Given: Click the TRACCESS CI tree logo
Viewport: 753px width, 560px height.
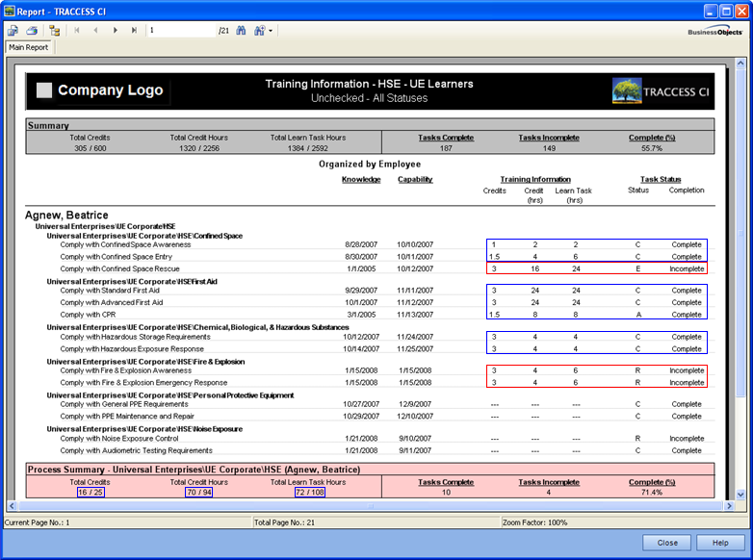Looking at the screenshot, I should point(627,90).
